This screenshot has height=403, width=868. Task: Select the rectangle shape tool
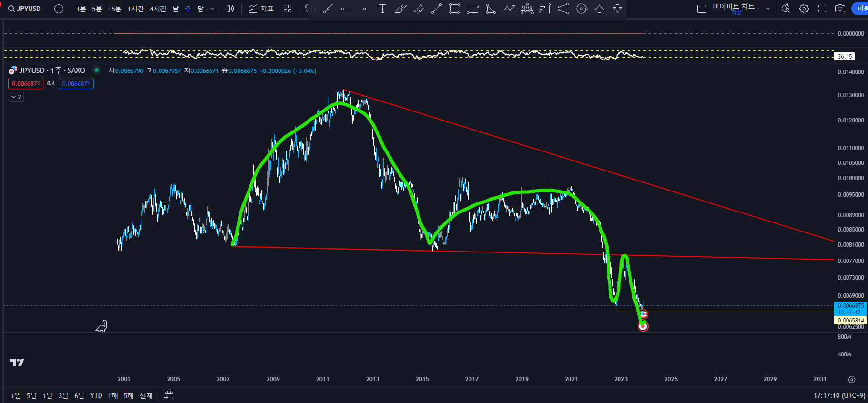455,9
